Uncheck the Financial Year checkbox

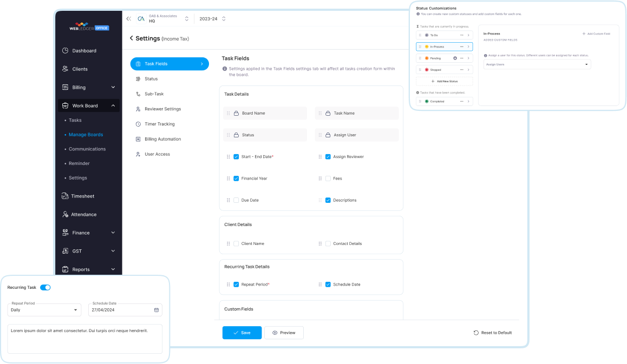(x=236, y=178)
